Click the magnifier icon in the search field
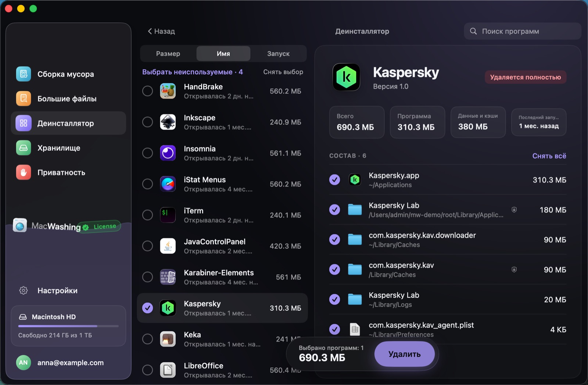This screenshot has height=385, width=588. 473,31
